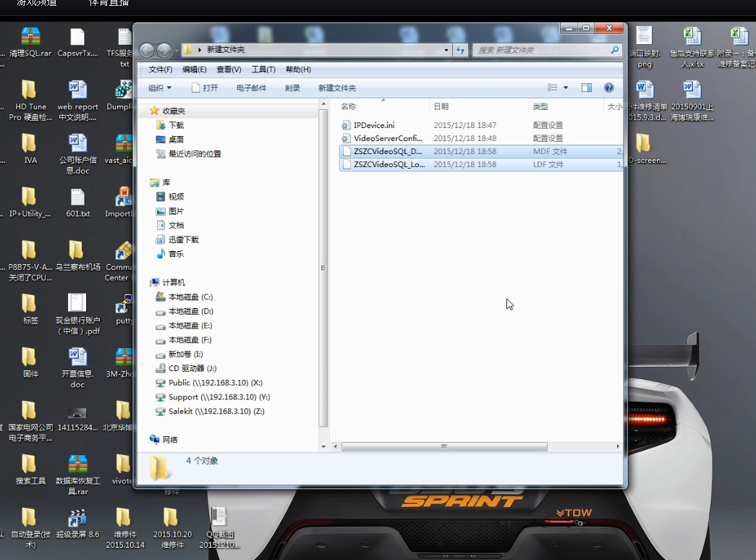Open 清理SQL.rar on the desktop
The image size is (756, 560).
[30, 43]
